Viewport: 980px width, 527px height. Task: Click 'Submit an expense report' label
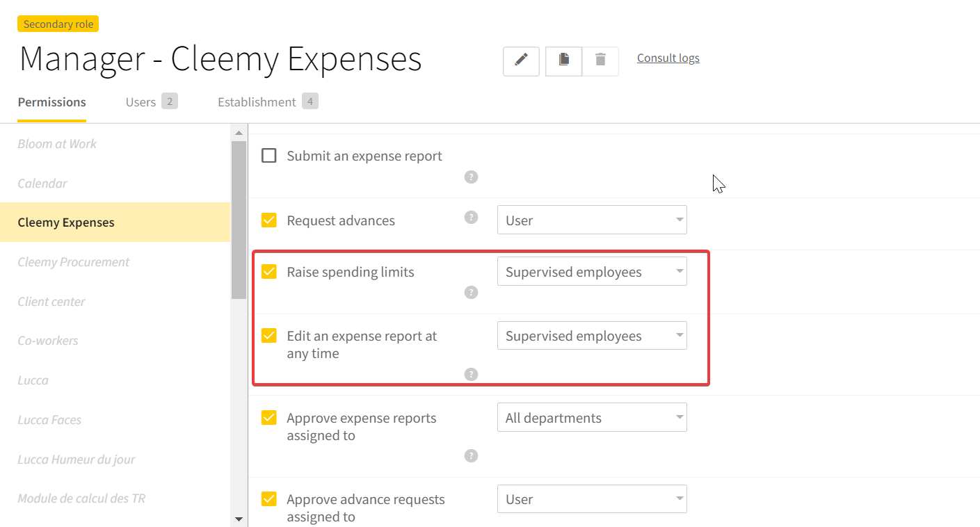point(364,156)
